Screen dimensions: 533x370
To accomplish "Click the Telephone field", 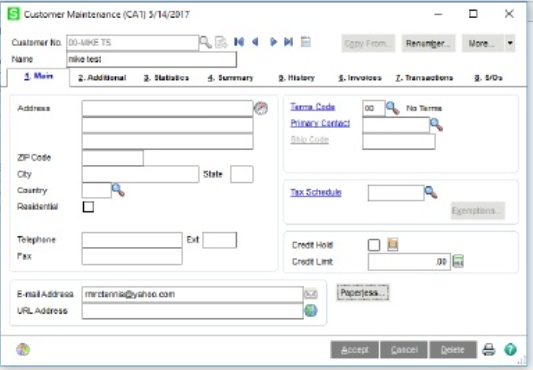I will tap(132, 240).
